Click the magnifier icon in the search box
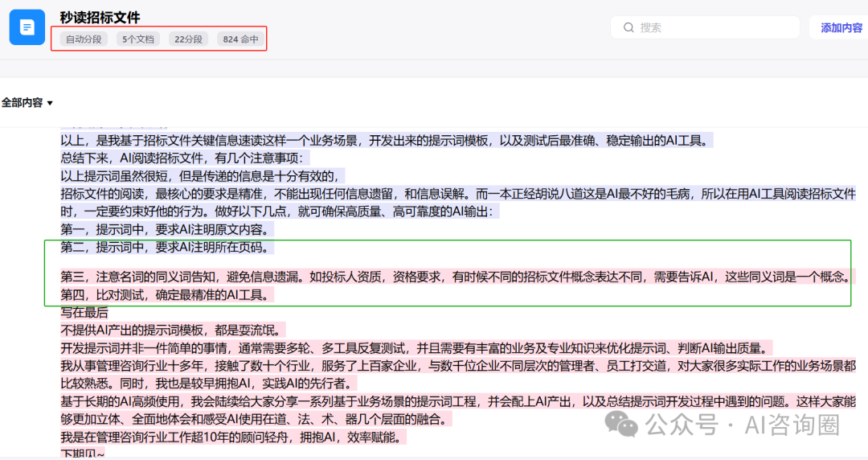Image resolution: width=868 pixels, height=460 pixels. click(628, 27)
